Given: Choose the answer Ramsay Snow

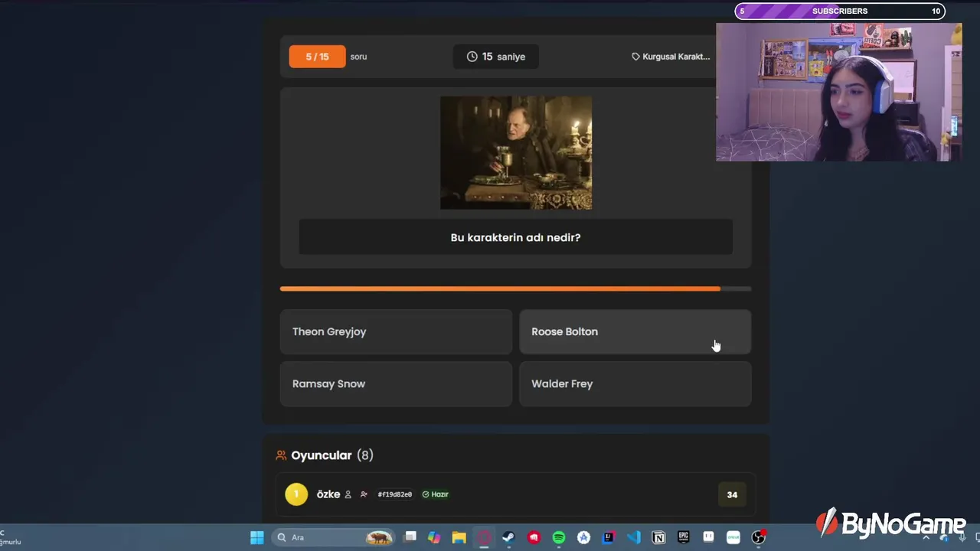Looking at the screenshot, I should point(396,383).
